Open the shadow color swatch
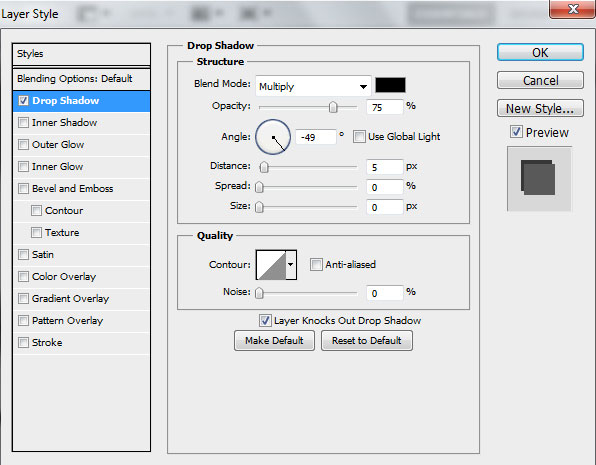 pyautogui.click(x=390, y=85)
